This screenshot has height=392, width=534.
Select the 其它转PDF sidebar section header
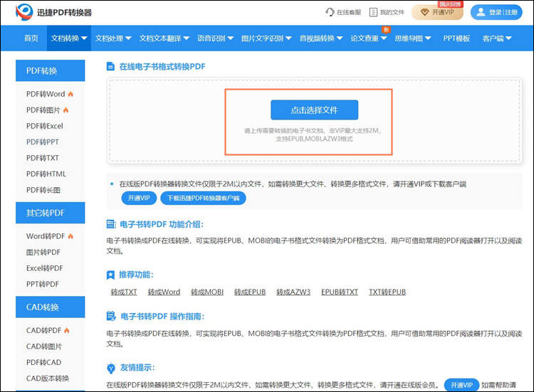tap(51, 213)
